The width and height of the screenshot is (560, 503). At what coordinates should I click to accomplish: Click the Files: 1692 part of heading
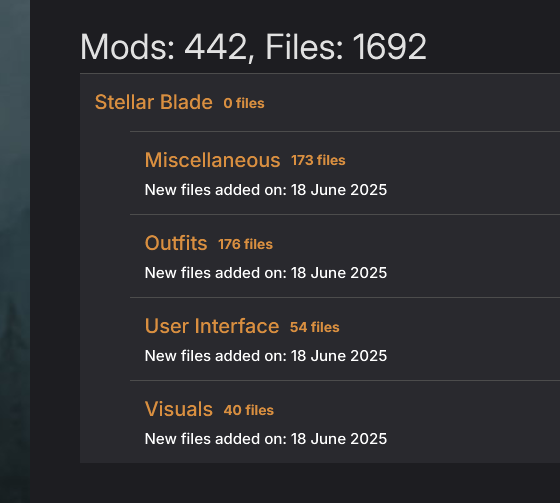(346, 47)
